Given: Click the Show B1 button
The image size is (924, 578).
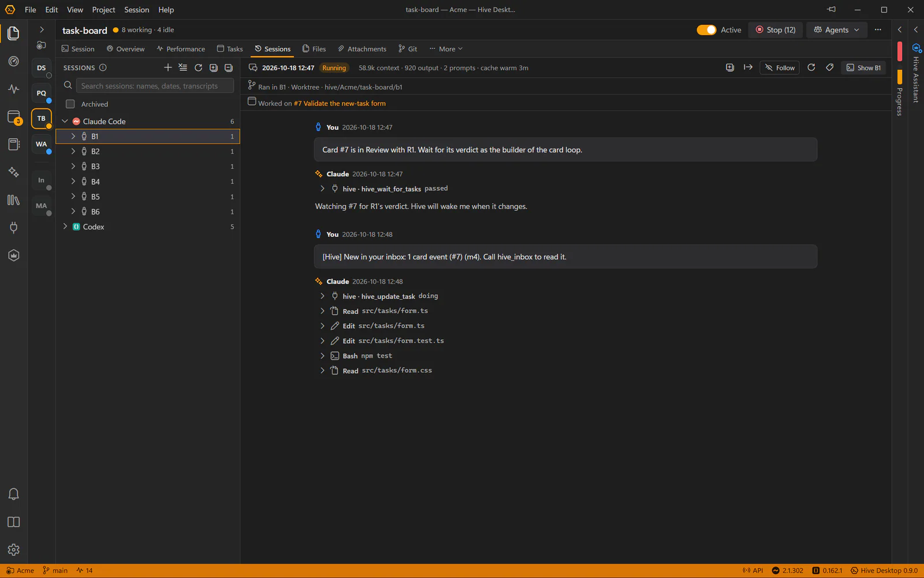Looking at the screenshot, I should click(863, 68).
